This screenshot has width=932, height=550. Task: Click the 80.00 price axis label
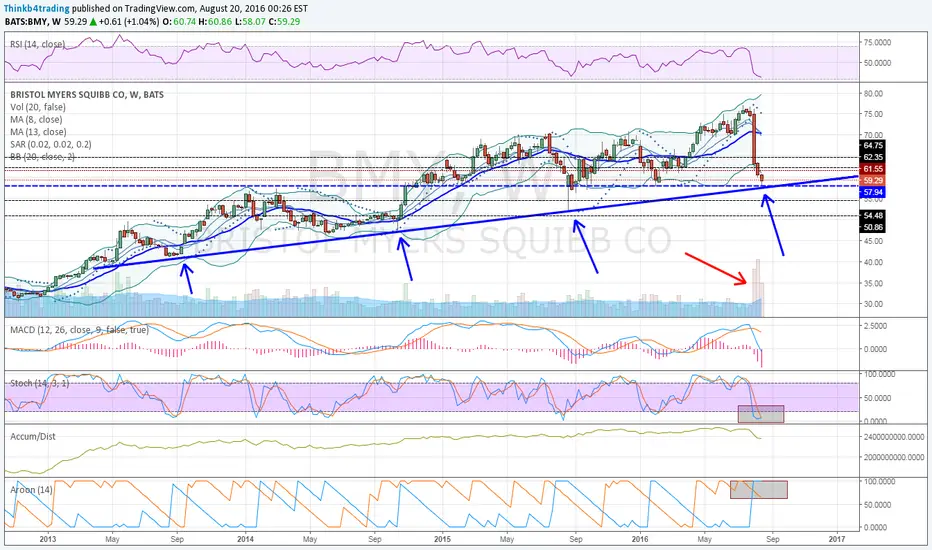click(x=873, y=93)
